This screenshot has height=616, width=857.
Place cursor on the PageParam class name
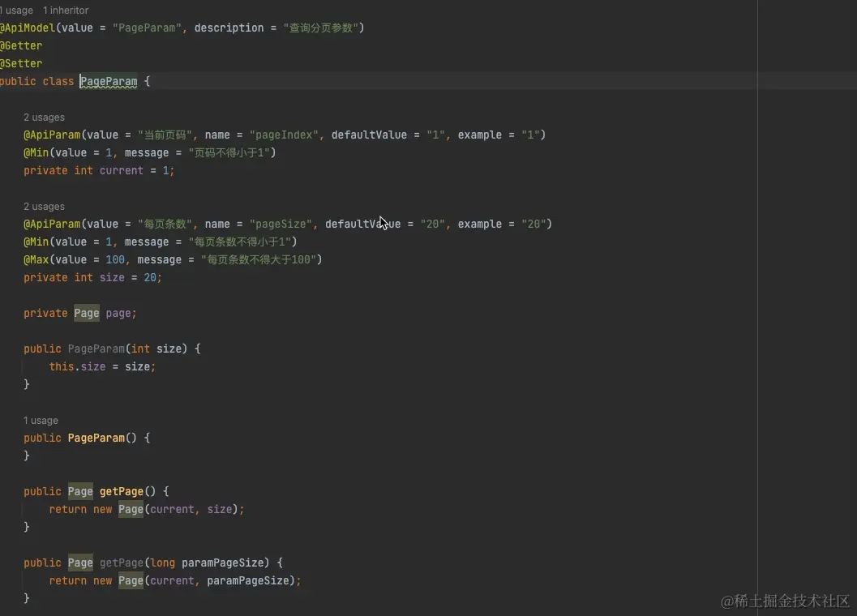pyautogui.click(x=109, y=81)
